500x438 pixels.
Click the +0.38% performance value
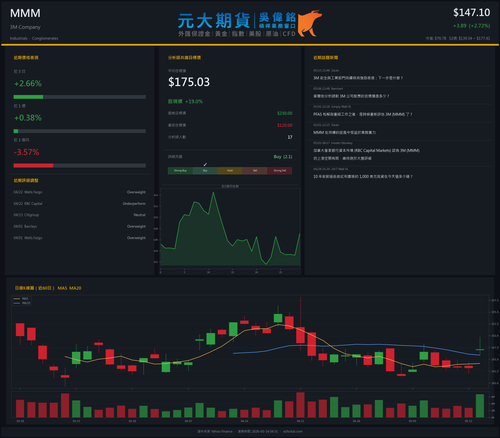28,118
